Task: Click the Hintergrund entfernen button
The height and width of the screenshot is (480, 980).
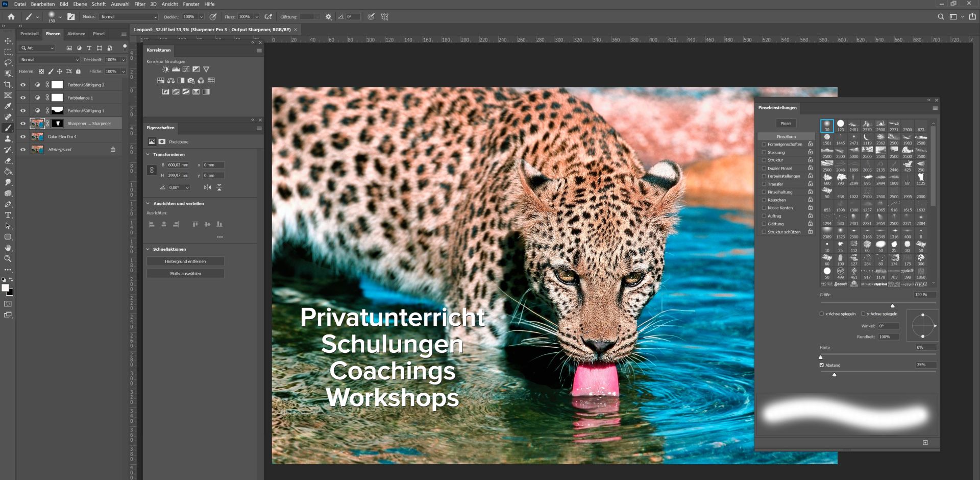Action: [x=185, y=261]
